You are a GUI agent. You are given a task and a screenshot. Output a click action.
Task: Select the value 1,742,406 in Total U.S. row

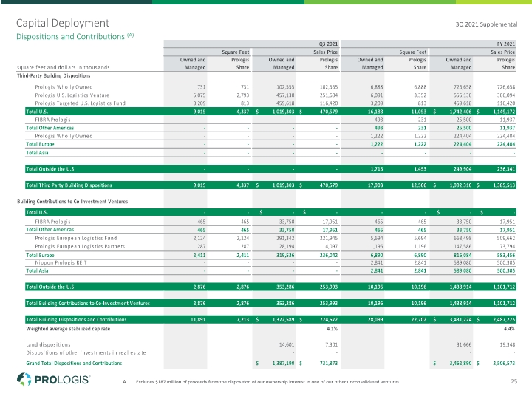(460, 112)
